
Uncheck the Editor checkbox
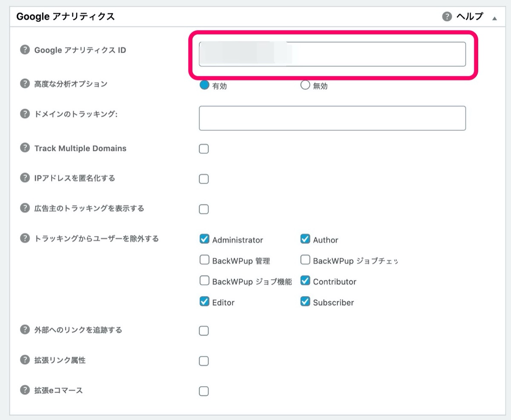(x=204, y=302)
